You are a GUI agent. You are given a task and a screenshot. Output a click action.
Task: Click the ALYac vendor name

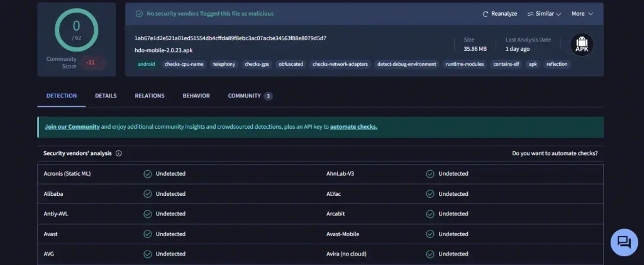pyautogui.click(x=333, y=194)
